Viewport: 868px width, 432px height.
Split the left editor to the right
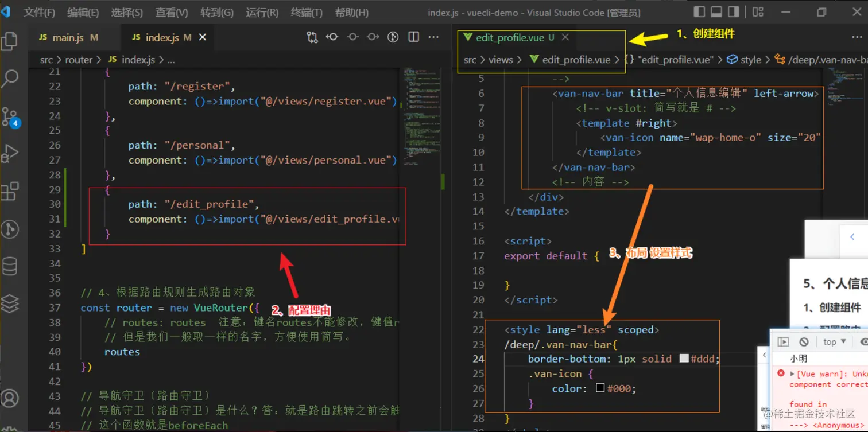click(x=413, y=37)
